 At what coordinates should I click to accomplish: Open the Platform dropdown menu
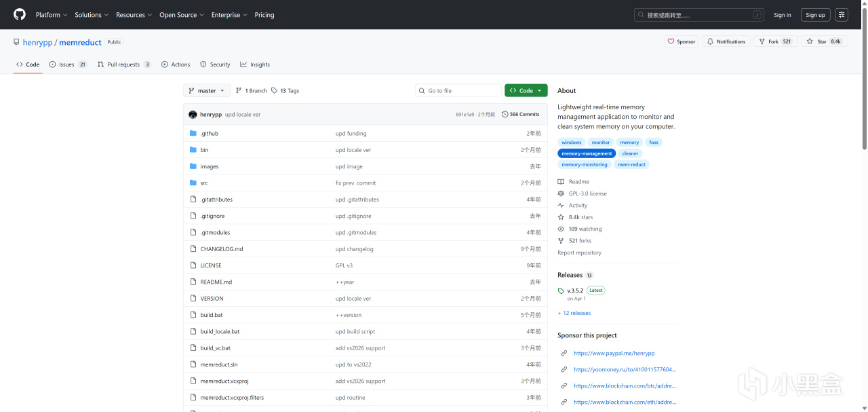(52, 15)
